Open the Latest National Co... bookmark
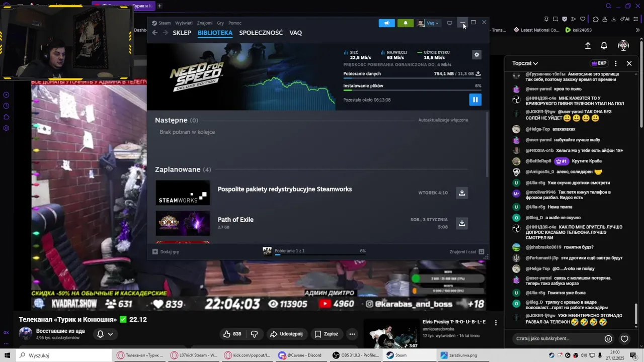 [x=536, y=30]
